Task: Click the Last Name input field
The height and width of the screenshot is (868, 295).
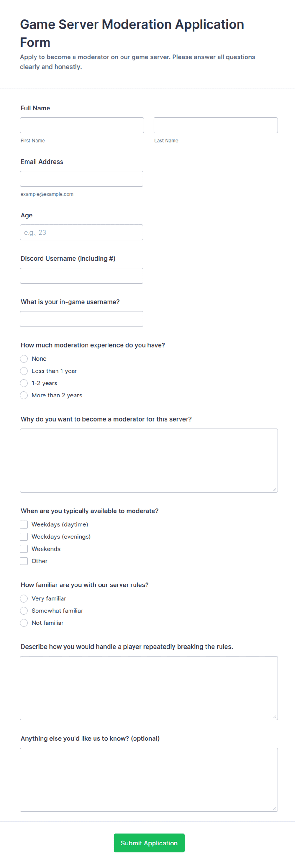Action: (215, 125)
